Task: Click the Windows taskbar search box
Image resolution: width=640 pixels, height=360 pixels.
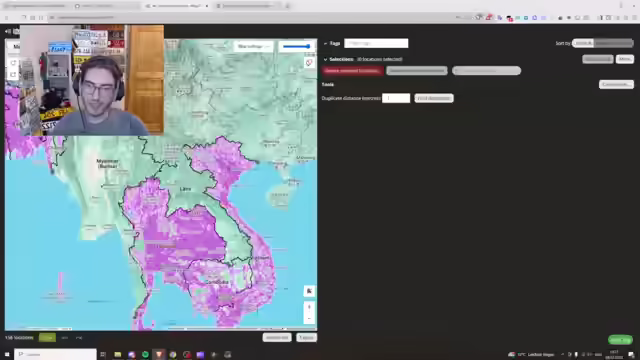Action: 56,354
